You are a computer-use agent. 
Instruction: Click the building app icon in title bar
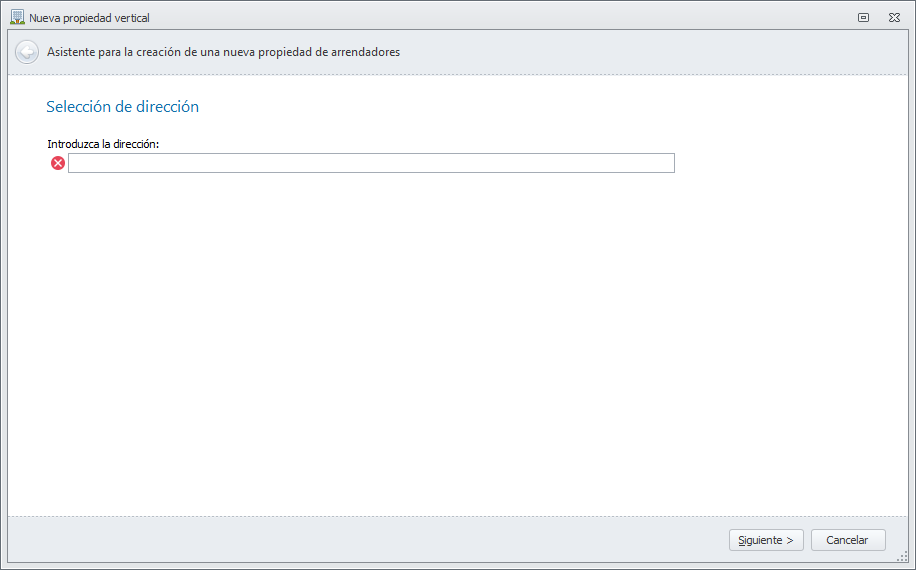point(17,17)
